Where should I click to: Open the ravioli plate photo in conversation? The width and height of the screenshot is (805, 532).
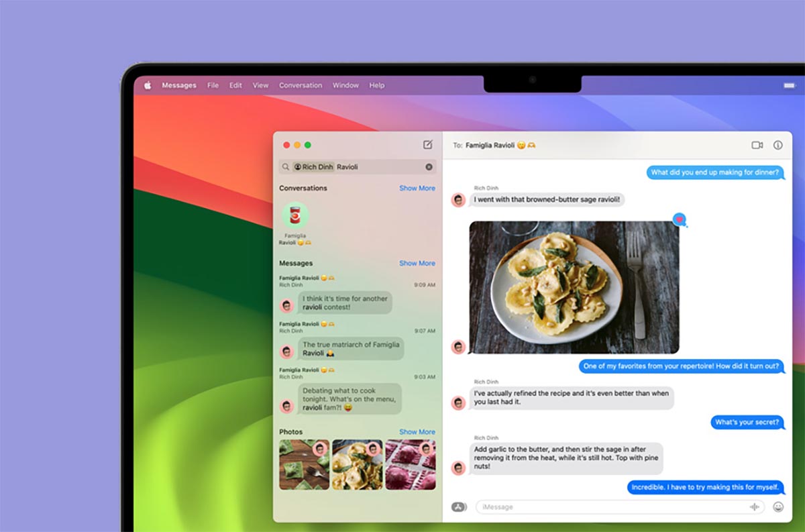coord(574,287)
